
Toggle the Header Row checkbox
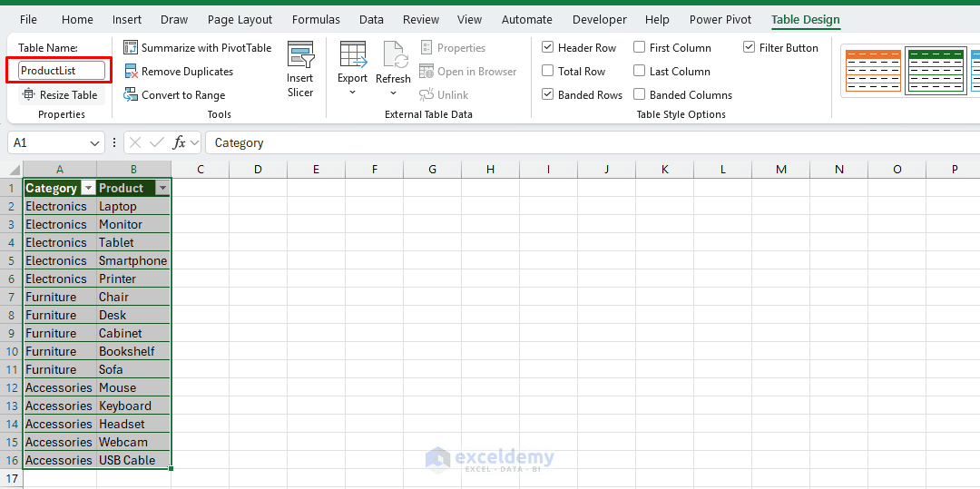[x=547, y=47]
